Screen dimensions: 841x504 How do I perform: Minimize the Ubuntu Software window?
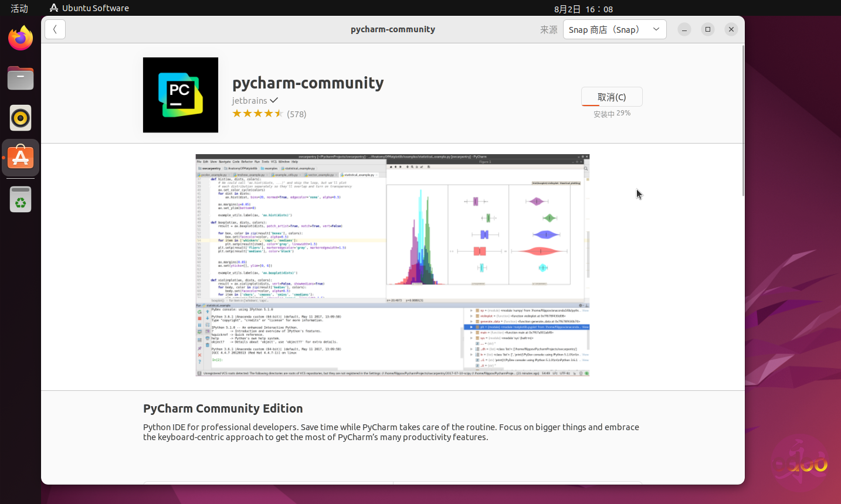tap(684, 29)
